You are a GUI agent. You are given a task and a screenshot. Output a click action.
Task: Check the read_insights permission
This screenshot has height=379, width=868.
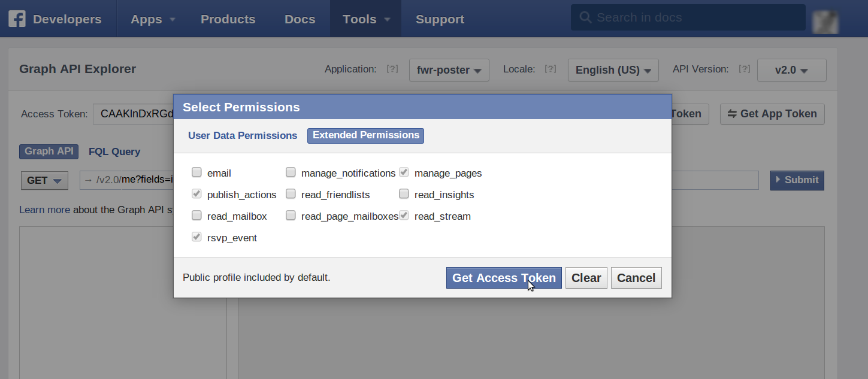(404, 194)
